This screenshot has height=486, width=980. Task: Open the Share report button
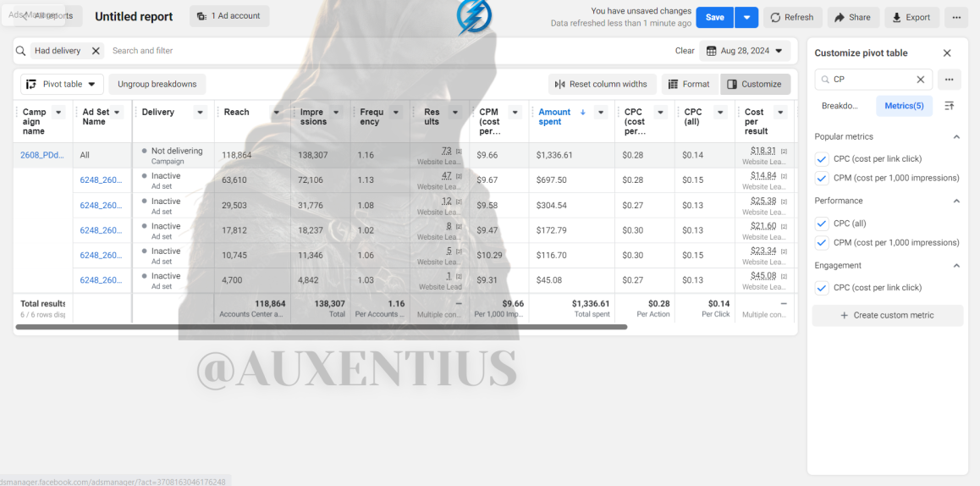point(853,18)
